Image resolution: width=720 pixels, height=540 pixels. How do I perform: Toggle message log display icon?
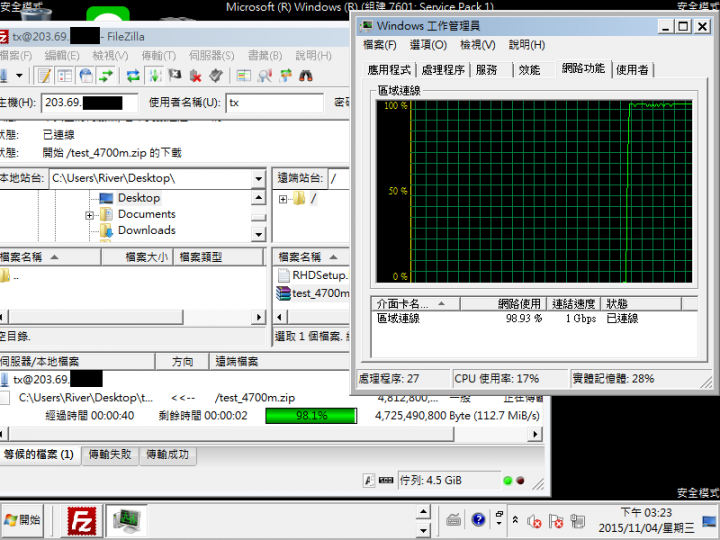click(45, 75)
